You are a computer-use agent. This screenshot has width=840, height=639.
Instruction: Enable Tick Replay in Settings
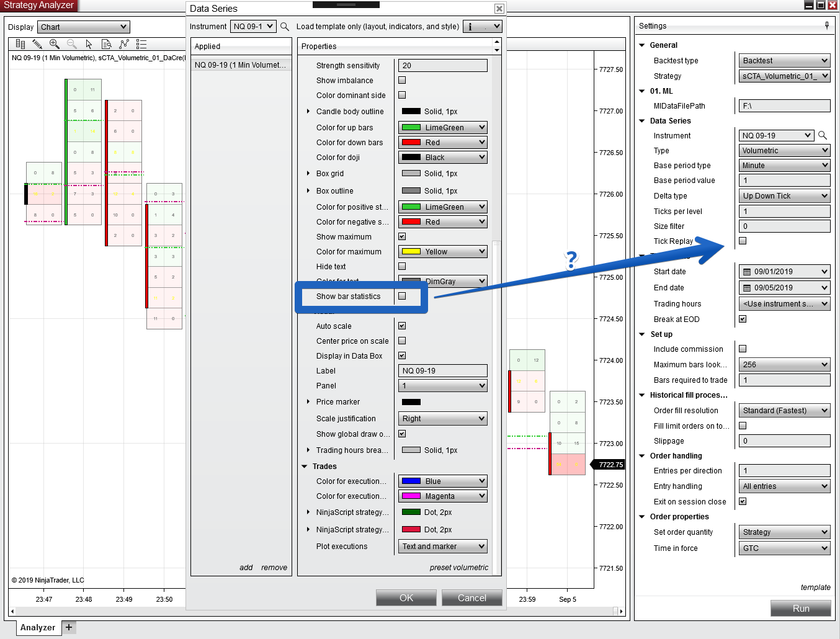pyautogui.click(x=743, y=241)
